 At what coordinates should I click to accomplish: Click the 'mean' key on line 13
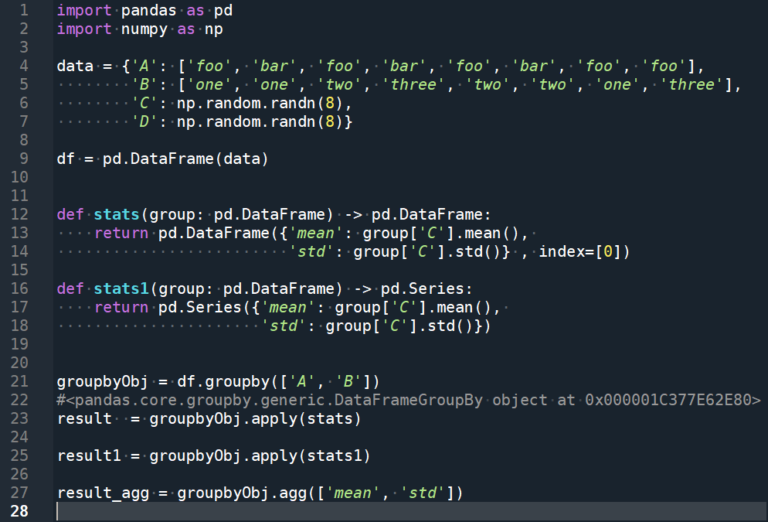point(315,233)
